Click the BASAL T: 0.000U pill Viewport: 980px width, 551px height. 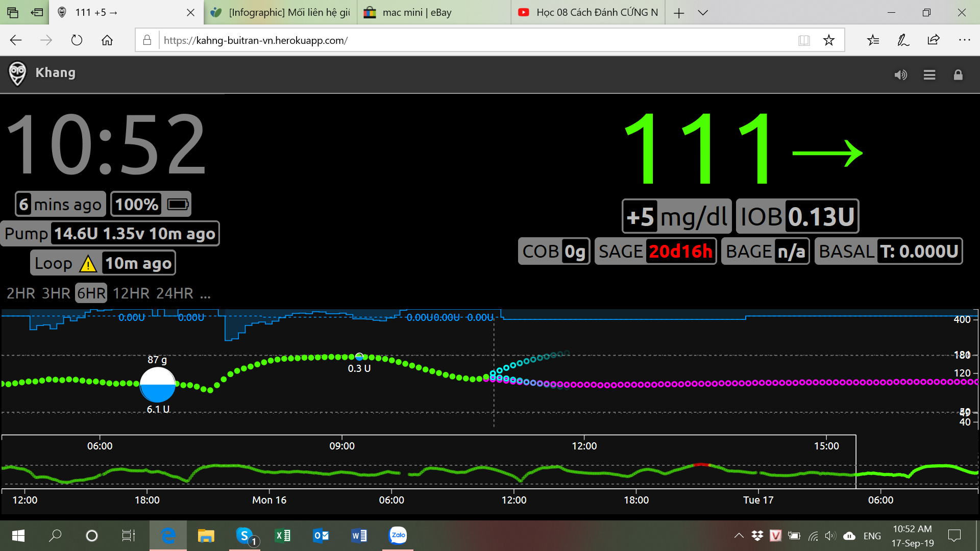pyautogui.click(x=889, y=251)
